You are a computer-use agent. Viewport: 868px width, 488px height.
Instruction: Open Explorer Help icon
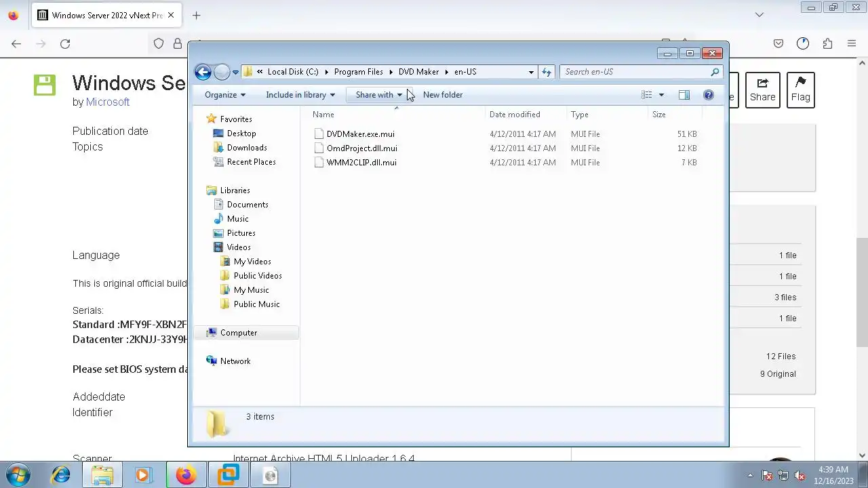(x=709, y=95)
